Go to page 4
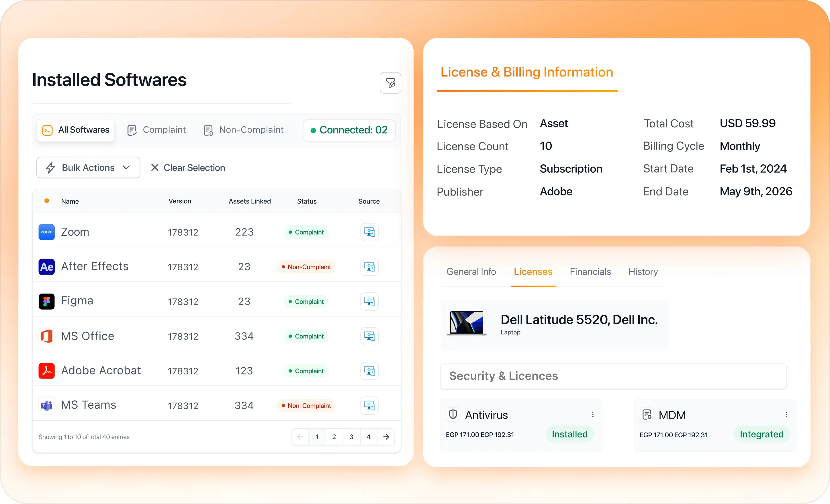The width and height of the screenshot is (830, 504). tap(369, 437)
